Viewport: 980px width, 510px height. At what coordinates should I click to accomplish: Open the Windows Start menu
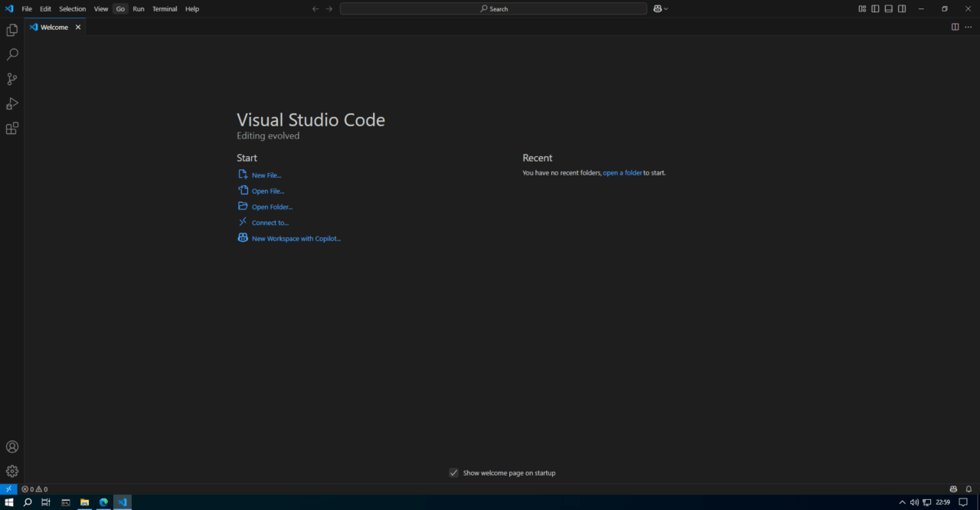tap(9, 502)
